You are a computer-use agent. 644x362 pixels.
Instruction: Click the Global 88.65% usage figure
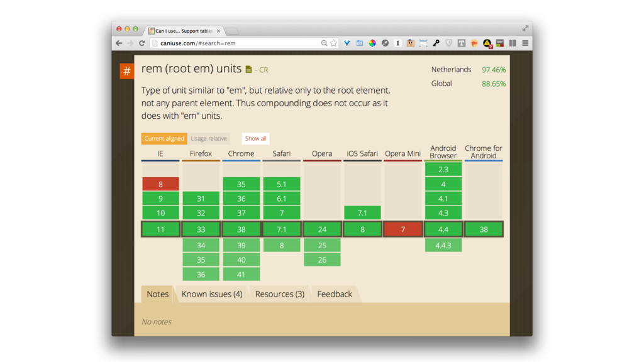coord(494,84)
